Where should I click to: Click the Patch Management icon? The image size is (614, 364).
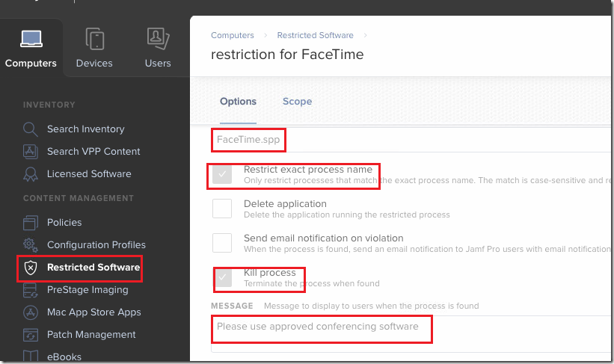(x=30, y=335)
